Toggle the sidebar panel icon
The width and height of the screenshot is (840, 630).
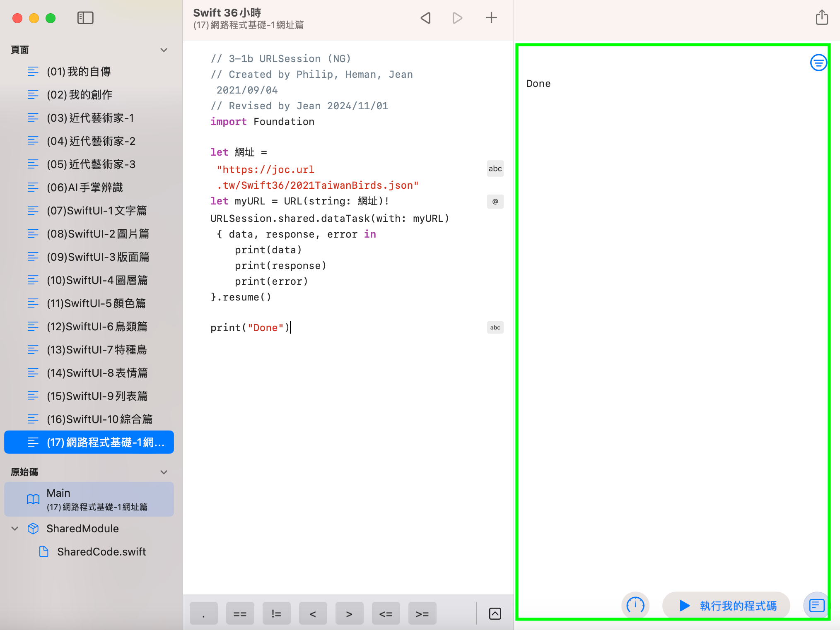click(85, 18)
